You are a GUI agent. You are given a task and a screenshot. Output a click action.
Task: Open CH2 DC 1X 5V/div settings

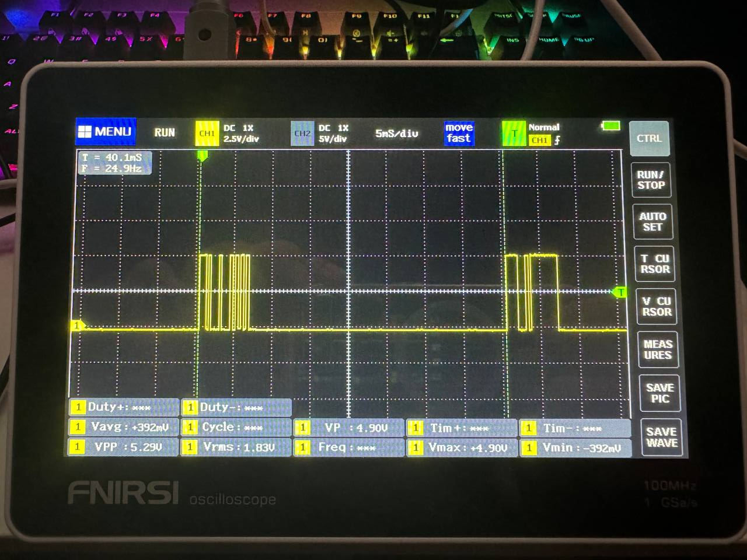coord(333,134)
